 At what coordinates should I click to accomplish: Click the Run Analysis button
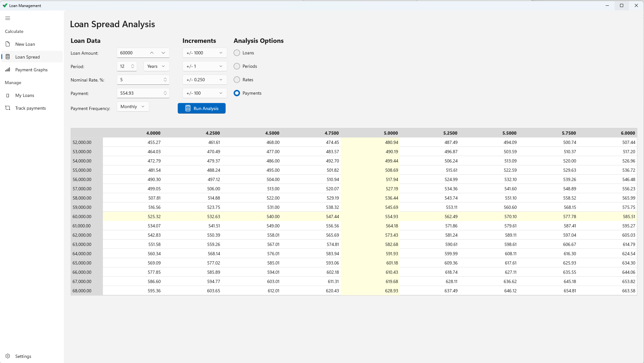coord(202,108)
